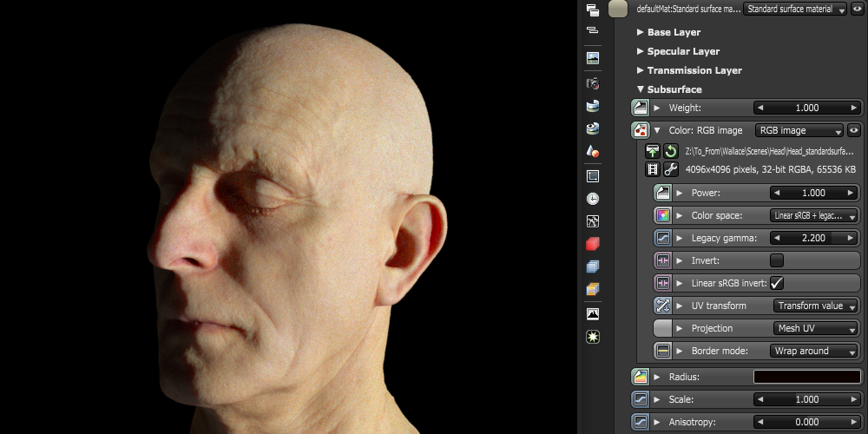868x434 pixels.
Task: Click the Radius color swatch
Action: [806, 377]
